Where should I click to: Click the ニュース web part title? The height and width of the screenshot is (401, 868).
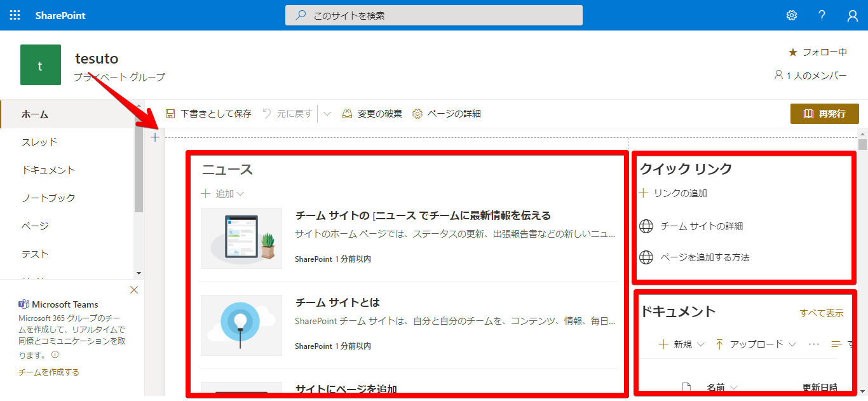coord(227,170)
